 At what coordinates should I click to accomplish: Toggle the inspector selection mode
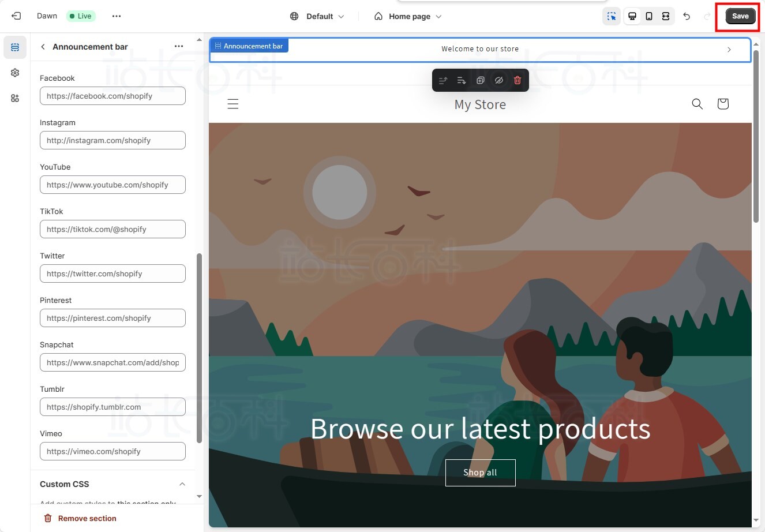[612, 16]
